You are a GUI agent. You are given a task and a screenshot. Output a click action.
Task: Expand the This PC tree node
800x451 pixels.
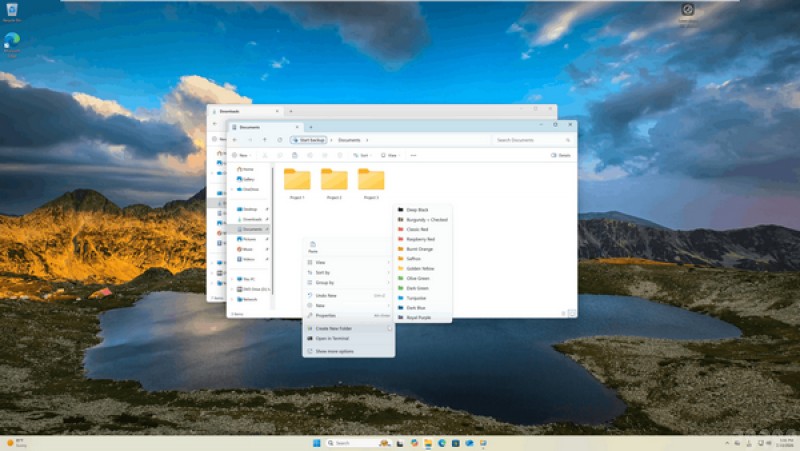[x=233, y=279]
